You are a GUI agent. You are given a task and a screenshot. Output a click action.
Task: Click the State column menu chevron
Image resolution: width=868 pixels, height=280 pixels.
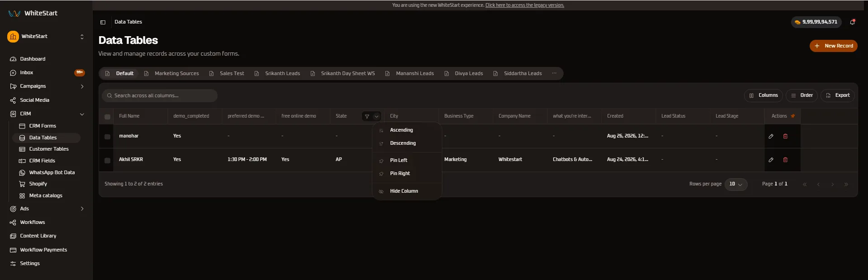tap(376, 116)
